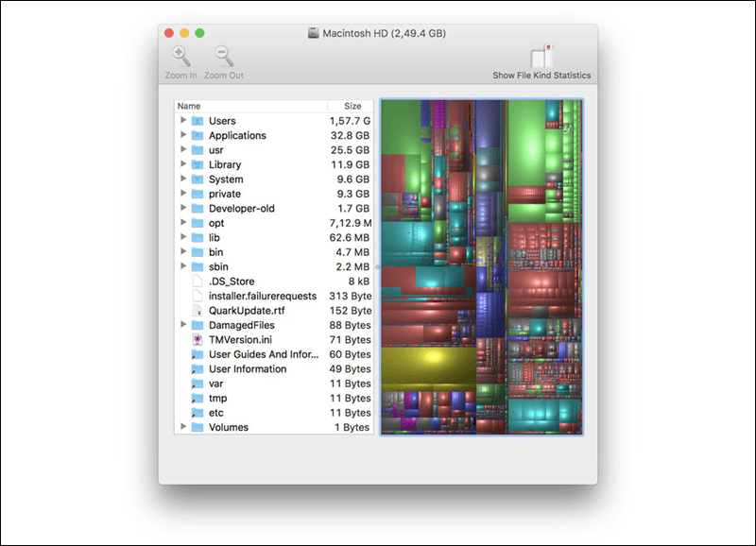Viewport: 756px width, 546px height.
Task: Sort files by clicking the Size column header
Action: (x=352, y=106)
